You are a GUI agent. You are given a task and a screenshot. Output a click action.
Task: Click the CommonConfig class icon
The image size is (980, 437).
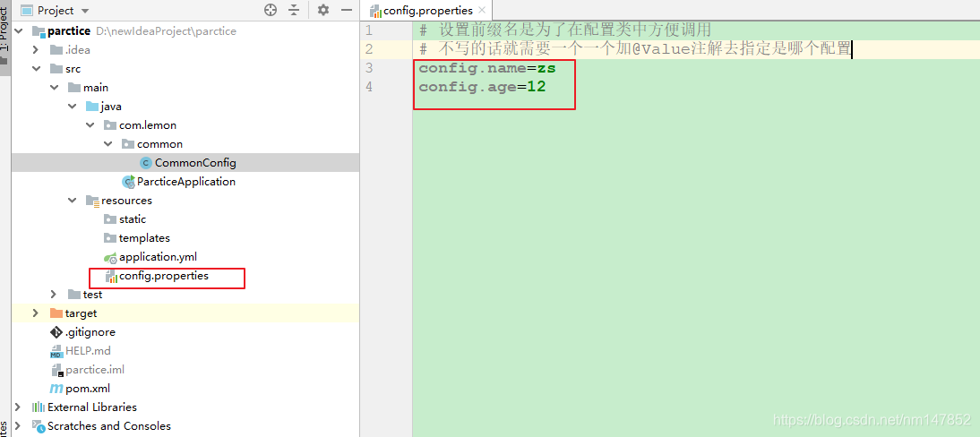tap(146, 163)
